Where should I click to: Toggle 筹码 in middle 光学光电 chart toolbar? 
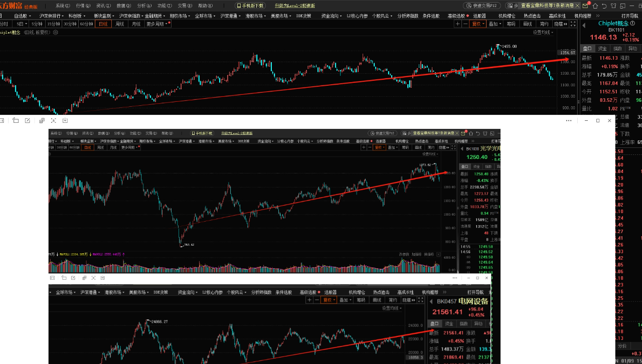point(406,147)
